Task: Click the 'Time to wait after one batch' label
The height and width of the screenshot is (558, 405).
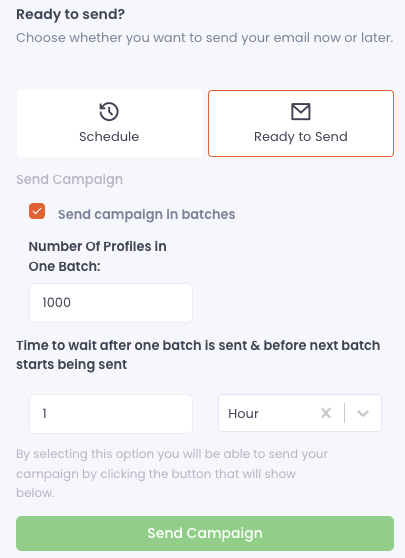Action: tap(198, 355)
